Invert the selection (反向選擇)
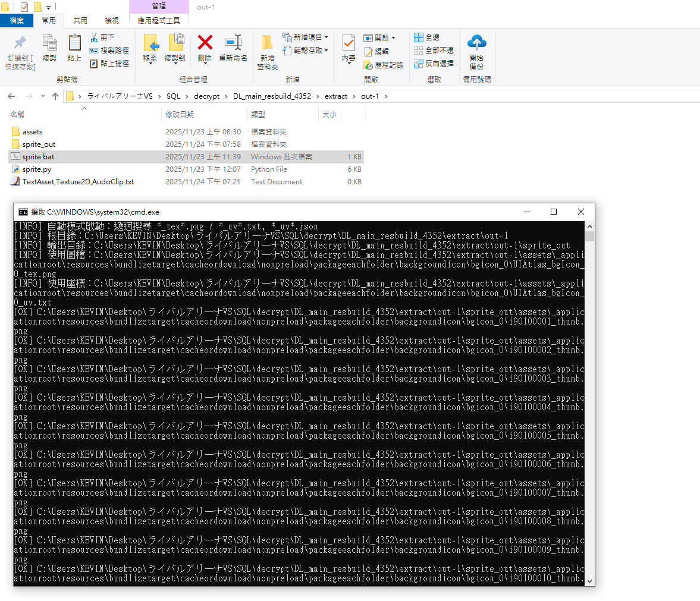700x601 pixels. (x=434, y=64)
